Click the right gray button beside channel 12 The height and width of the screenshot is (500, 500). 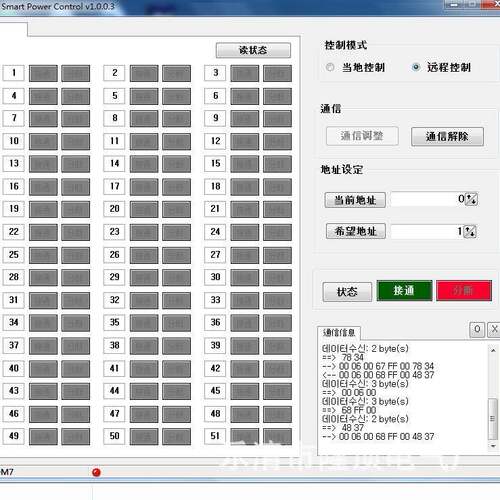point(277,141)
